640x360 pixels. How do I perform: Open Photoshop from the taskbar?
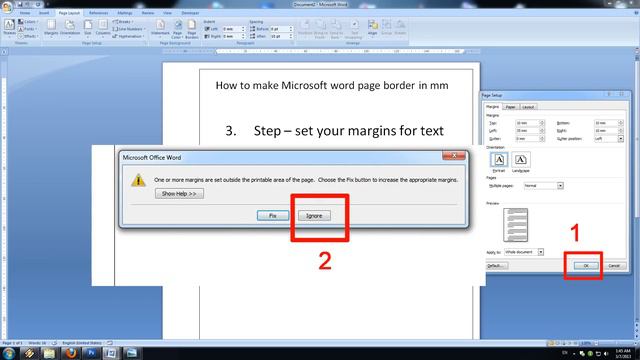91,353
